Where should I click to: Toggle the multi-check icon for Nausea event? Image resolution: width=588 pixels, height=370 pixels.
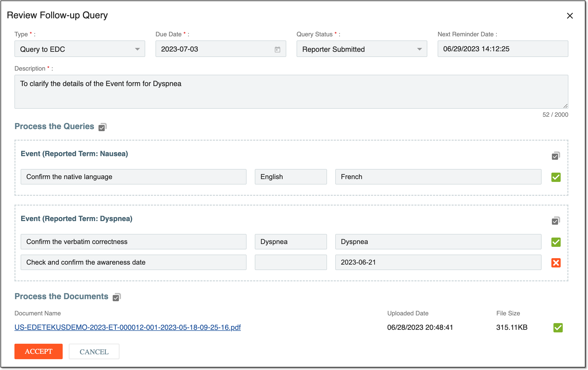coord(556,156)
